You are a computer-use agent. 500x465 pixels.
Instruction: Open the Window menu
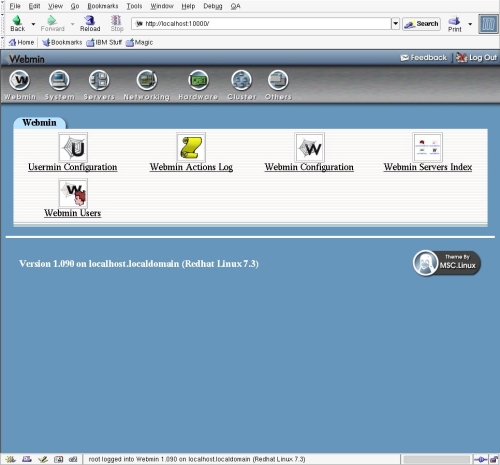pos(162,6)
